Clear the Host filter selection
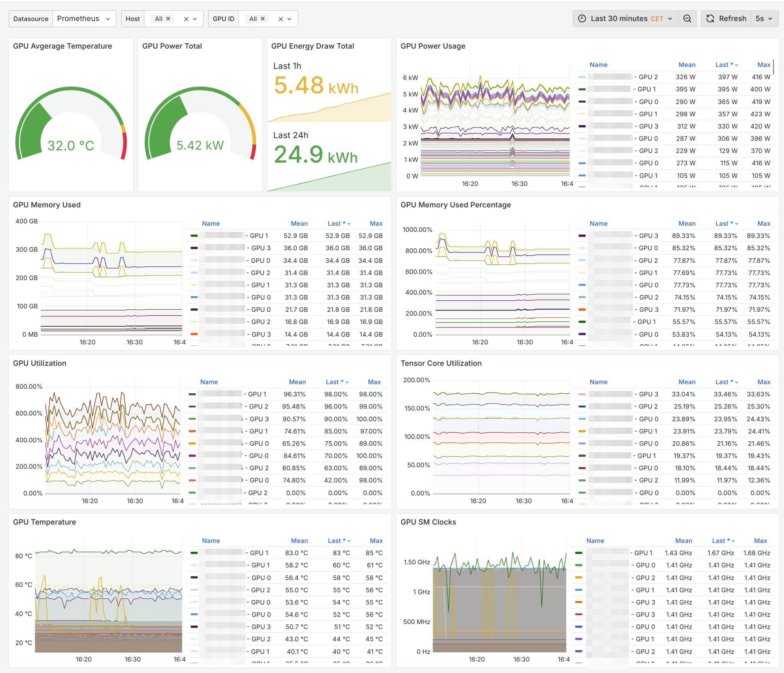The width and height of the screenshot is (784, 673). click(x=186, y=19)
